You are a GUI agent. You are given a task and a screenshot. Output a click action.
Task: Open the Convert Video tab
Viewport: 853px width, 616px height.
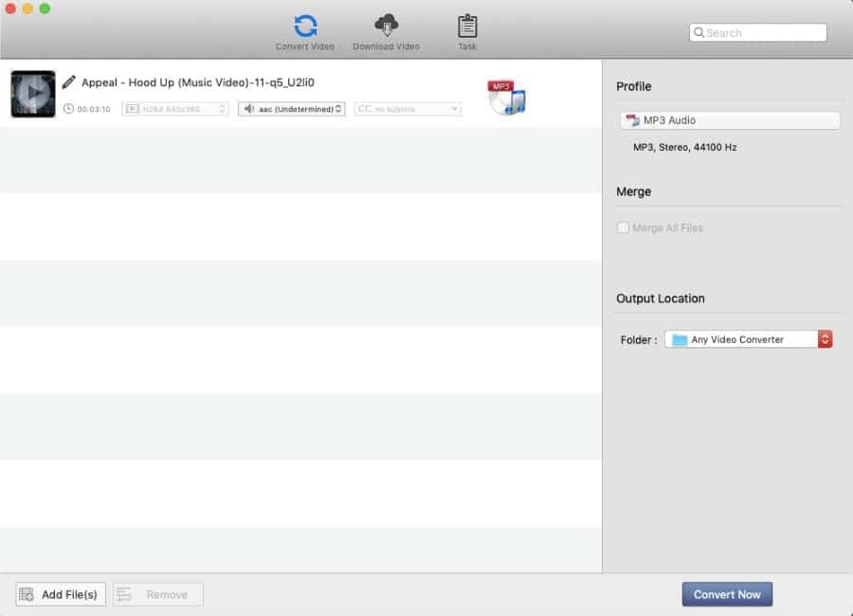(x=304, y=32)
